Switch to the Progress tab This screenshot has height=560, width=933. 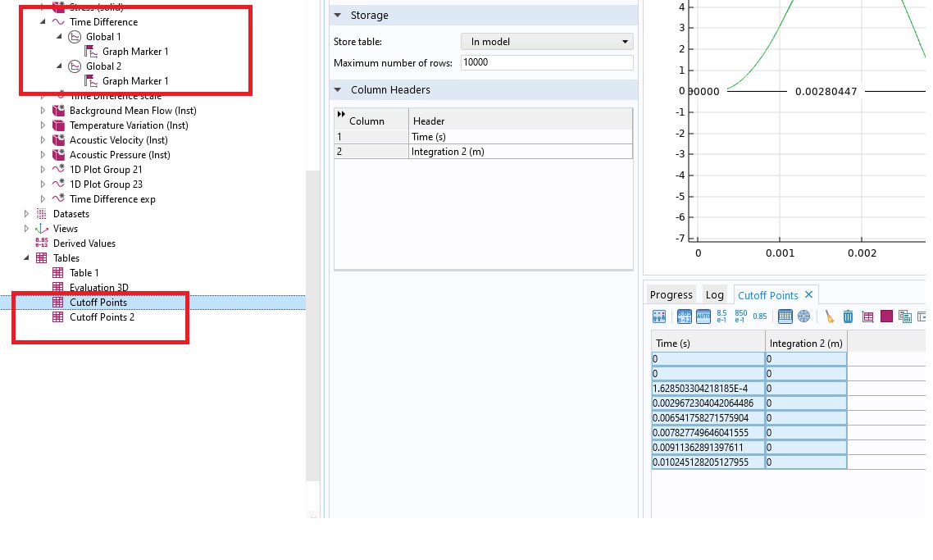(671, 295)
